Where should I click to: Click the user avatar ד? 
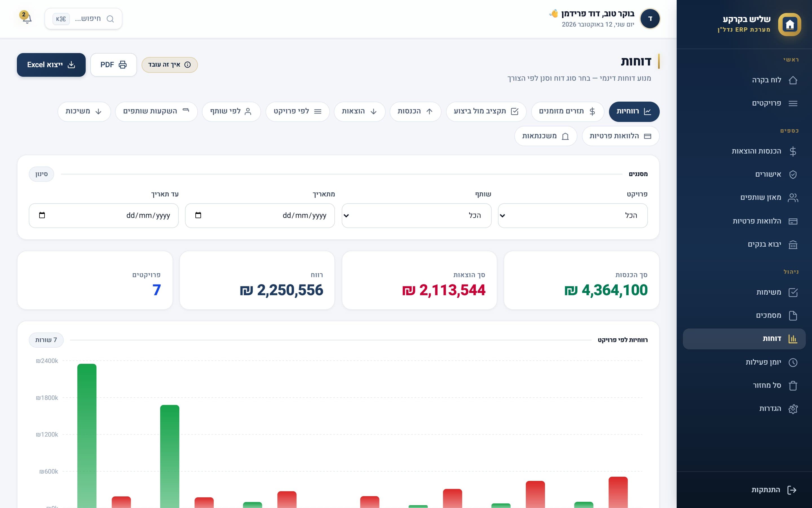click(650, 18)
